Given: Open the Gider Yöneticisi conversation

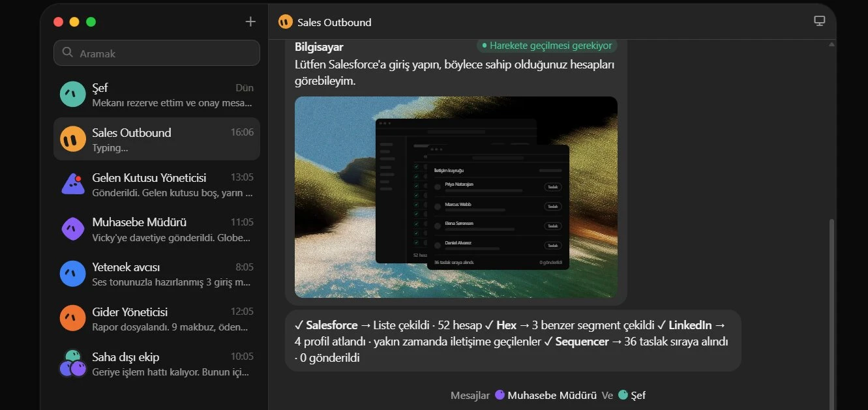Looking at the screenshot, I should click(x=157, y=318).
